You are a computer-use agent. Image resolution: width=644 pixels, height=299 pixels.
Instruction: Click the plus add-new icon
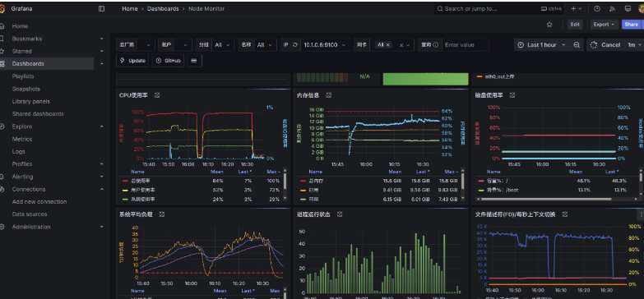577,8
